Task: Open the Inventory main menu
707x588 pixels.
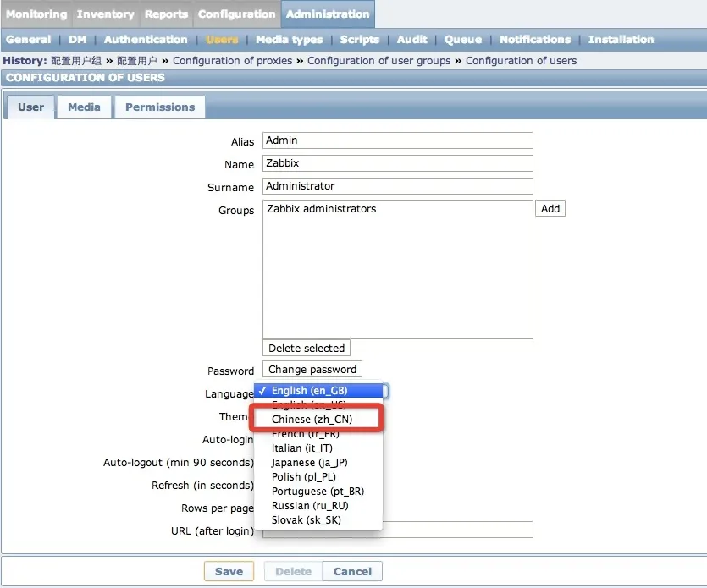Action: tap(105, 14)
